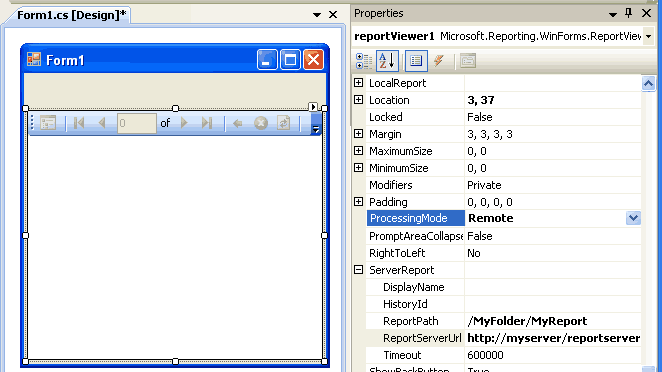The height and width of the screenshot is (372, 662).
Task: Click the back to parent report arrow
Action: click(x=238, y=123)
